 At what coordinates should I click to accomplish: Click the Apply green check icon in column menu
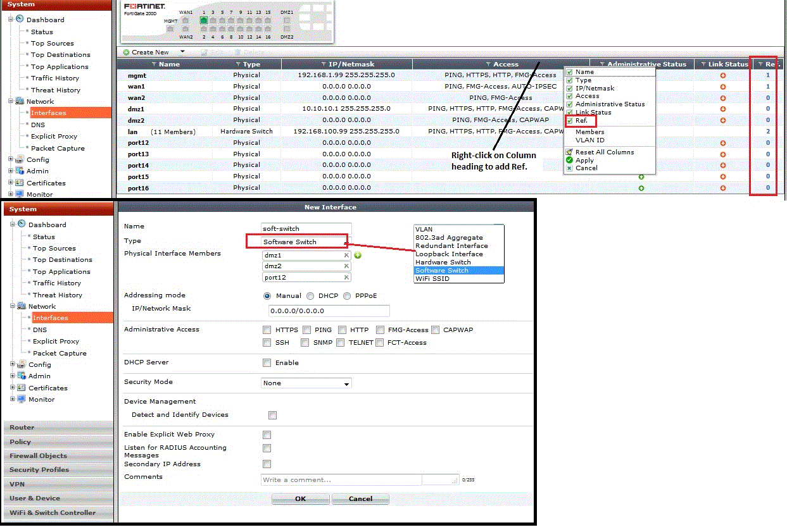[x=570, y=160]
